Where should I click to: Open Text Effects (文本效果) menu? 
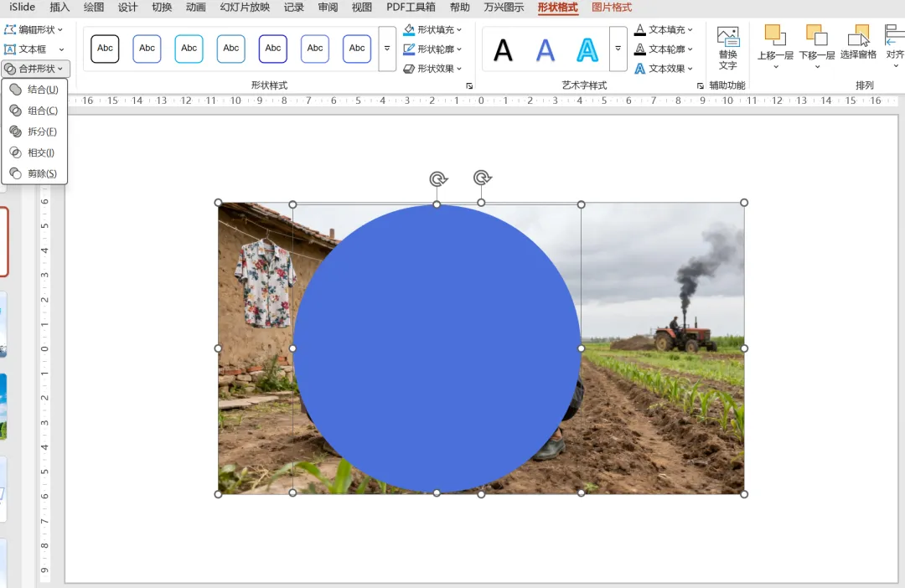(664, 69)
